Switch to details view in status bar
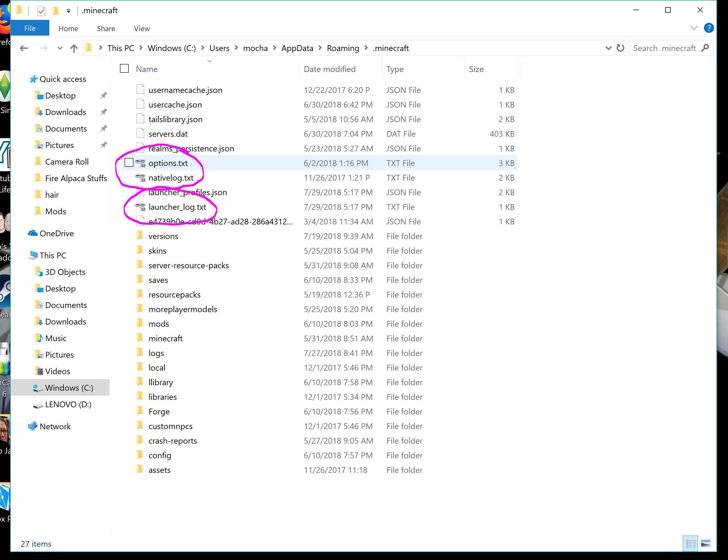728x560 pixels. tap(690, 544)
